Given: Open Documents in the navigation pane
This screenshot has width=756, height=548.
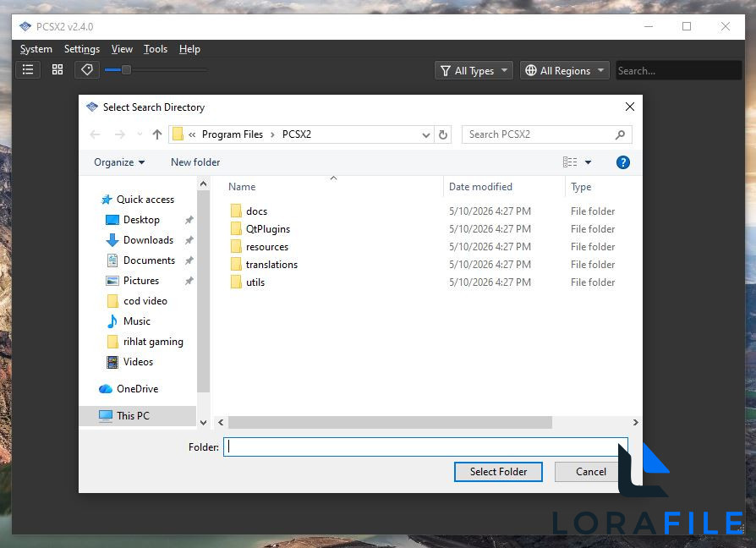Looking at the screenshot, I should [x=149, y=260].
